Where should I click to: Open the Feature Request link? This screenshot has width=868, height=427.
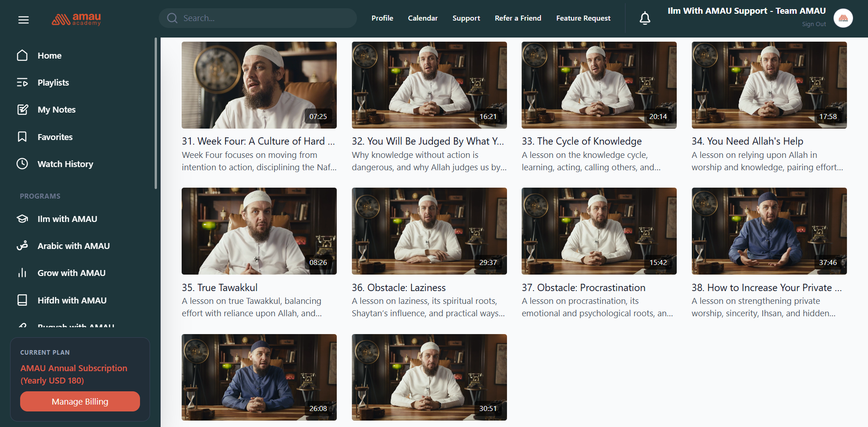click(583, 18)
